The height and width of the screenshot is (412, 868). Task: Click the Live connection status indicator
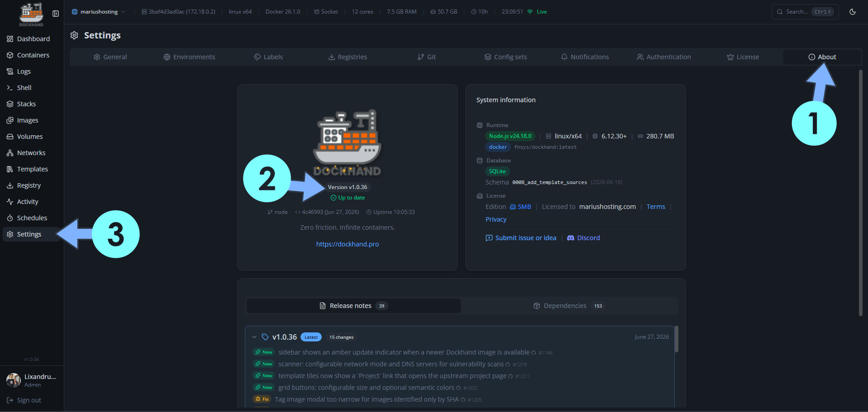point(537,12)
